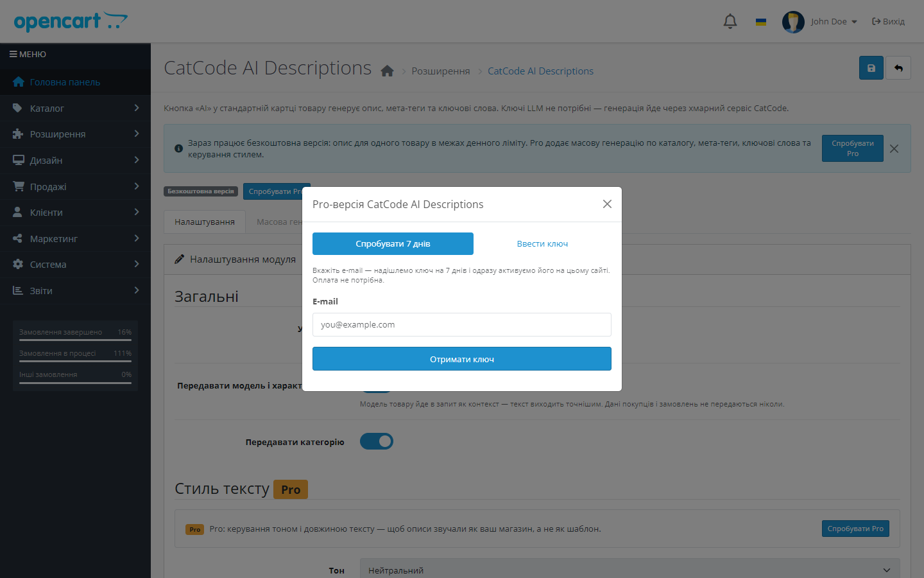Click the Замовлення в процесі progress bar
The width and height of the screenshot is (924, 578).
[x=75, y=362]
